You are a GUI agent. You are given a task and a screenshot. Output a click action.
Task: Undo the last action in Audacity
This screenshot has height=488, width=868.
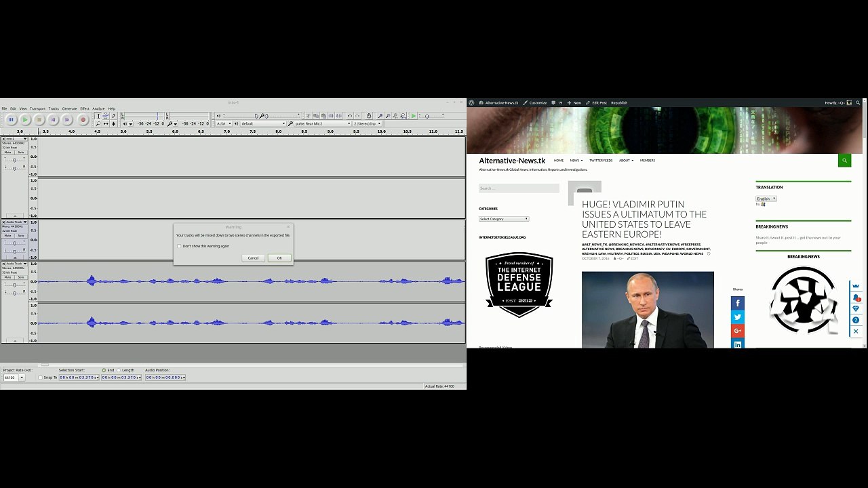click(350, 116)
